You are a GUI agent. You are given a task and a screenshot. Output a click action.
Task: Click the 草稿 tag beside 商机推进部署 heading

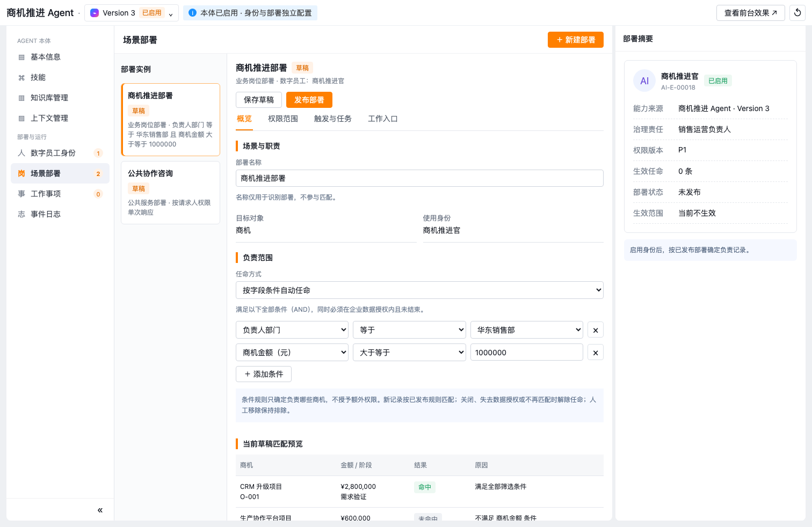302,68
